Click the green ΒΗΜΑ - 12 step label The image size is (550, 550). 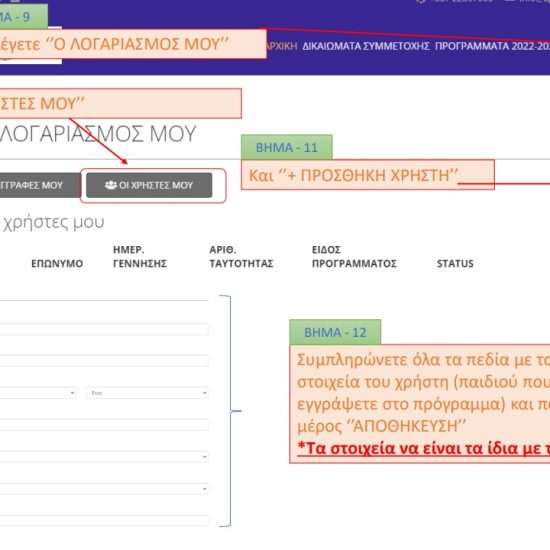click(335, 332)
